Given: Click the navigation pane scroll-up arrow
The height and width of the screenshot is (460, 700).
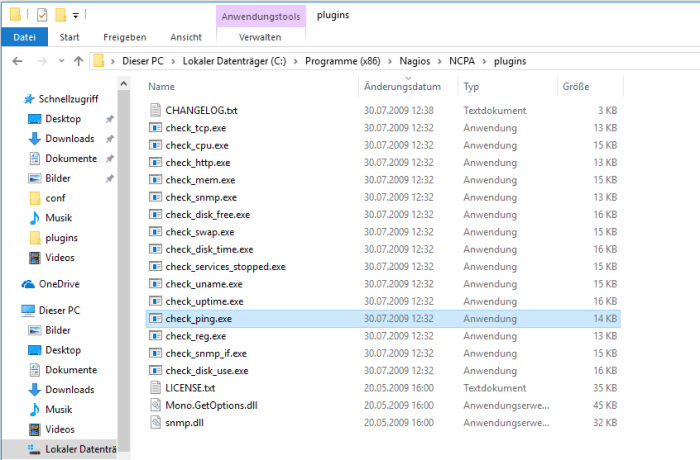Looking at the screenshot, I should click(124, 84).
